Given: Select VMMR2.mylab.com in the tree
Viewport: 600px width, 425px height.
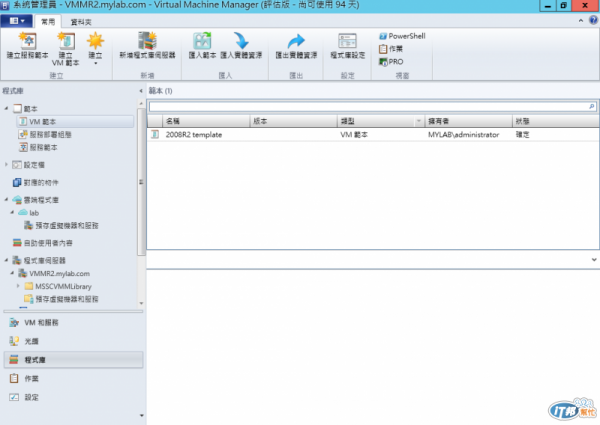Looking at the screenshot, I should pyautogui.click(x=54, y=274).
